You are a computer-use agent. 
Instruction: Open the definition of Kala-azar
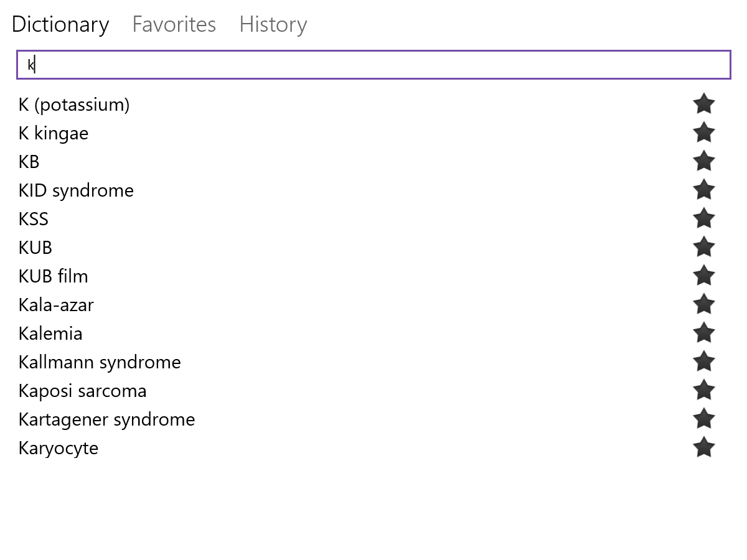click(x=55, y=304)
